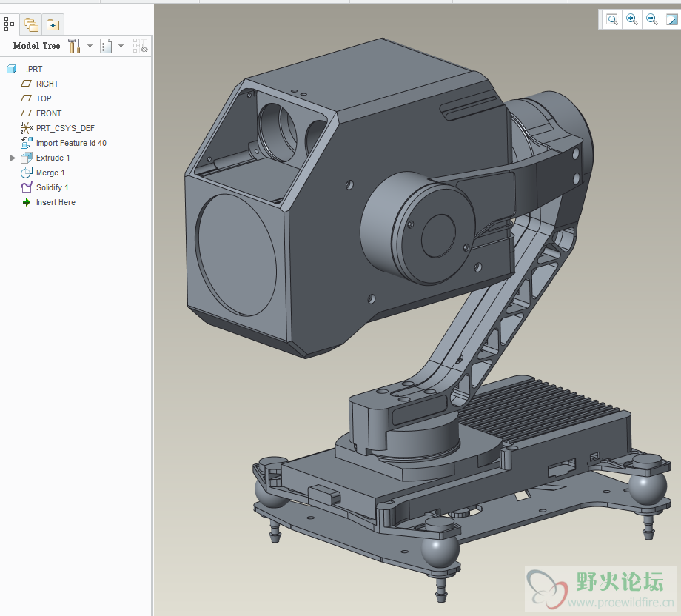Open Model Tree settings hammer icon
The image size is (681, 616).
pyautogui.click(x=74, y=46)
